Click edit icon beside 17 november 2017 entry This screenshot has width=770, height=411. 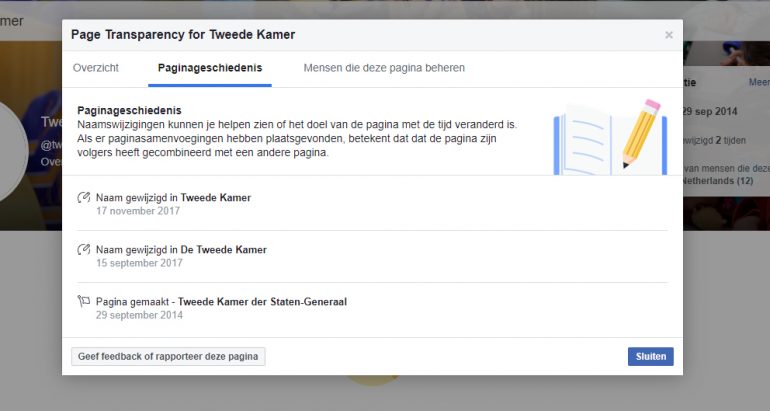(84, 197)
